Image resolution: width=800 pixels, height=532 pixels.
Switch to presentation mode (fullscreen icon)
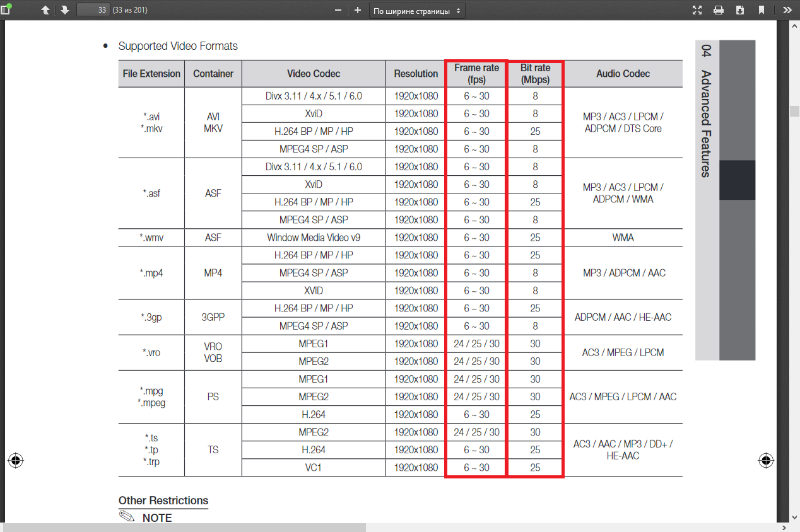coord(697,10)
